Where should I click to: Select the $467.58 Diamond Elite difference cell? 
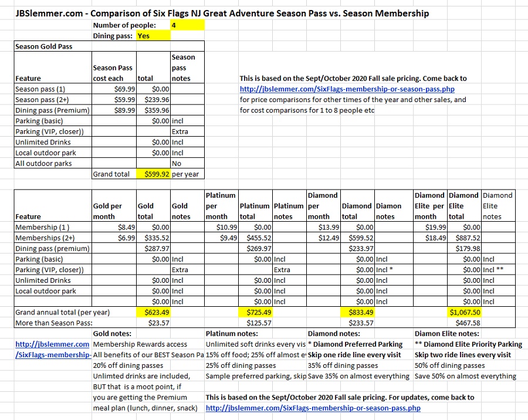coord(465,323)
